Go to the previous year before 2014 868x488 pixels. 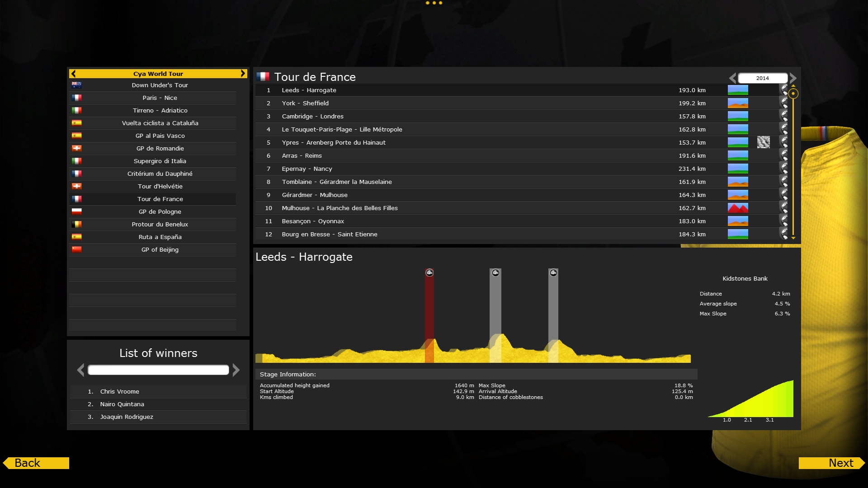coord(732,78)
